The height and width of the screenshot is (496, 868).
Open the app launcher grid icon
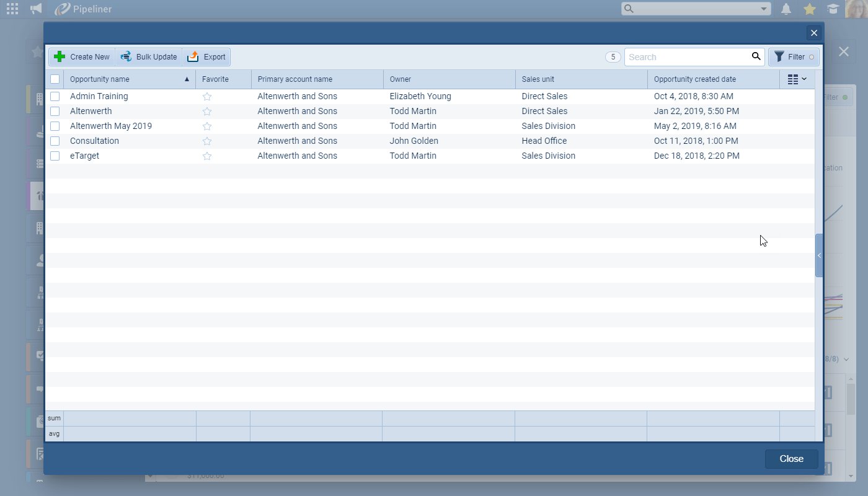12,9
